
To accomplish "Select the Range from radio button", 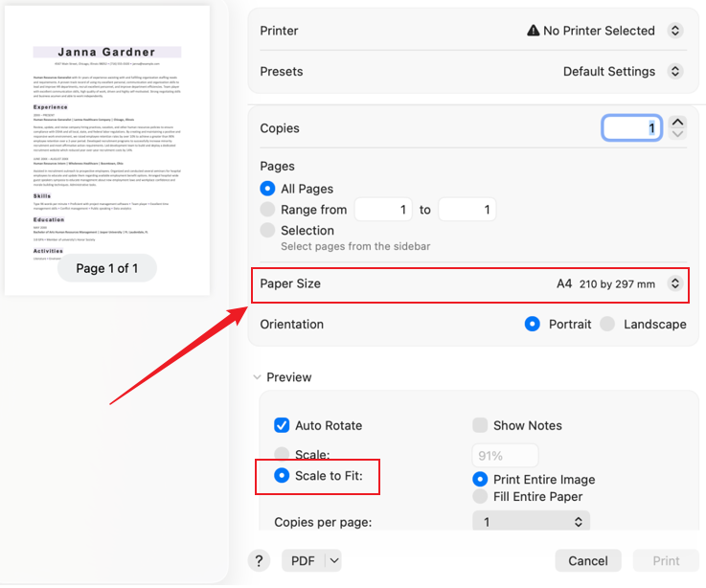I will (x=267, y=210).
